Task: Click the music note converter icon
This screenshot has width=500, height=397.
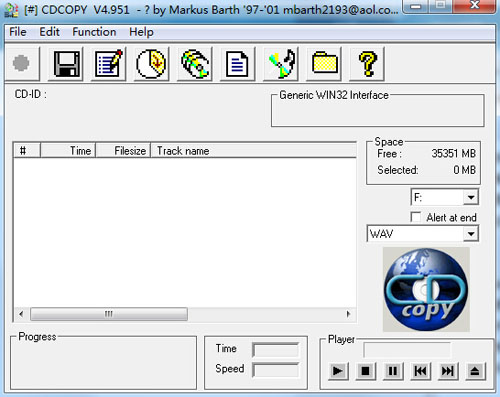Action: 281,63
